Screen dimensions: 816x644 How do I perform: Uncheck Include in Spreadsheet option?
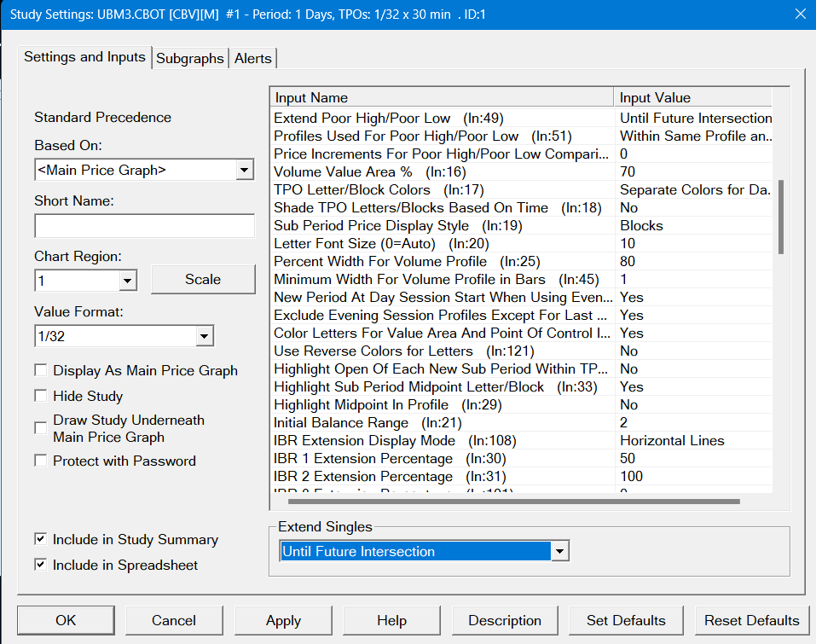pos(41,565)
